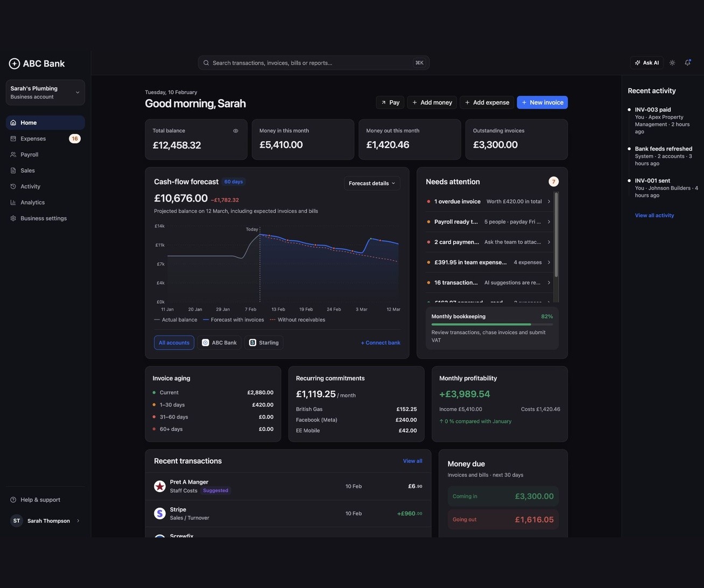This screenshot has height=588, width=704.
Task: Open the 1 overdue invoice chevron
Action: click(549, 201)
